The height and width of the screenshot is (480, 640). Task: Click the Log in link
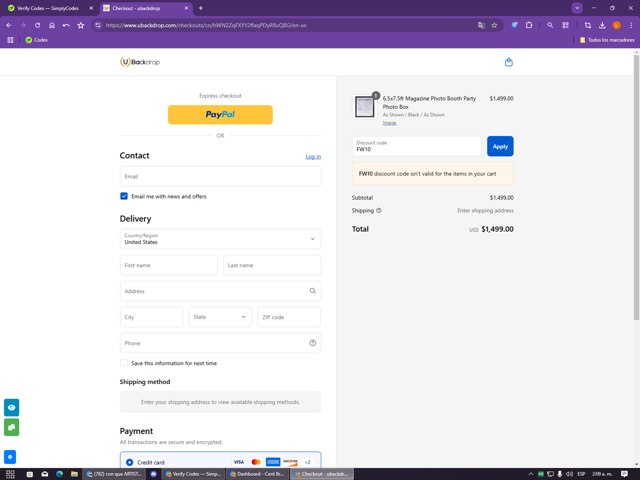coord(313,157)
